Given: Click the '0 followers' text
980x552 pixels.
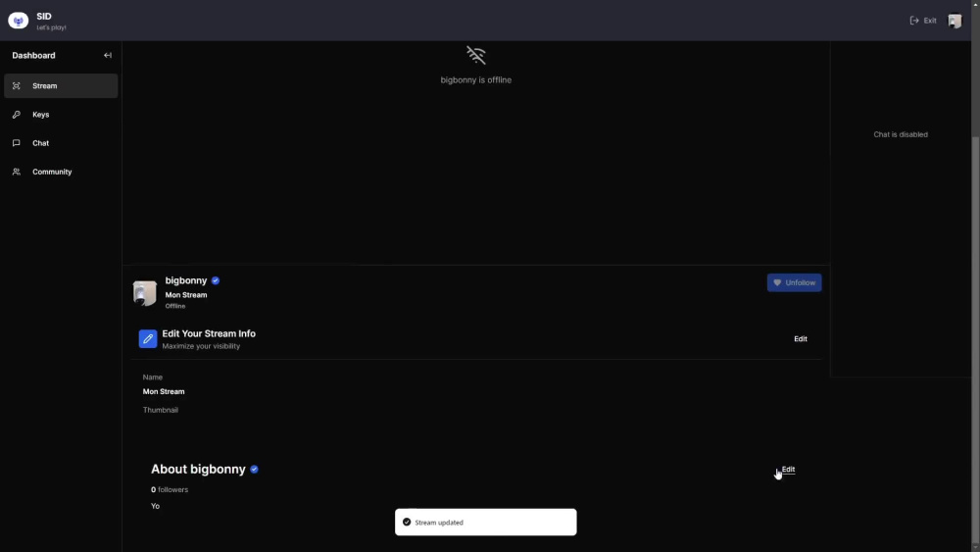Looking at the screenshot, I should point(170,489).
